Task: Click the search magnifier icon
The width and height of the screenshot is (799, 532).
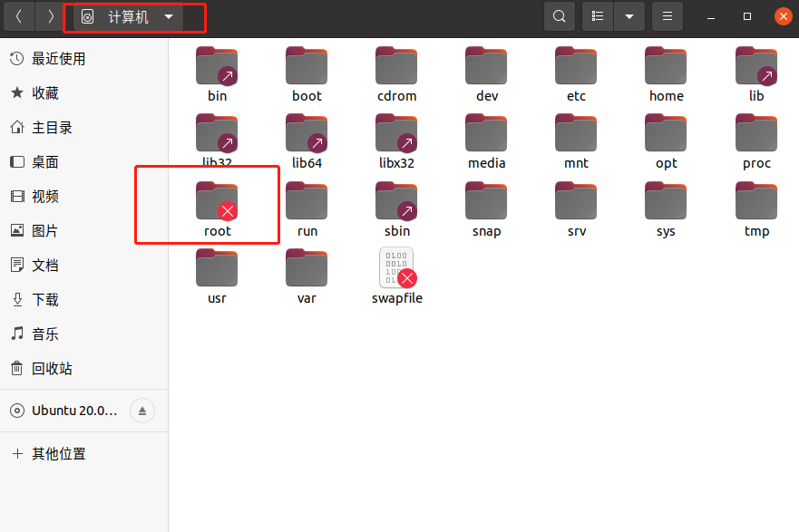Action: [x=560, y=17]
